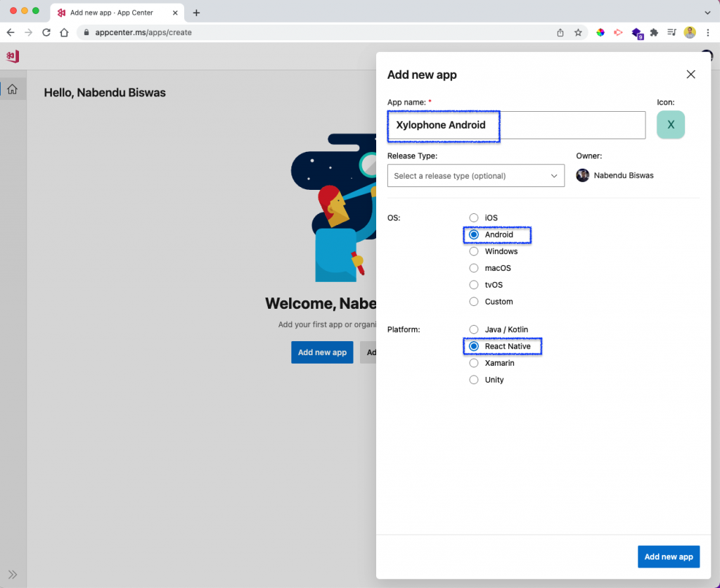Expand the sidebar with double chevron
This screenshot has width=720, height=588.
click(13, 575)
